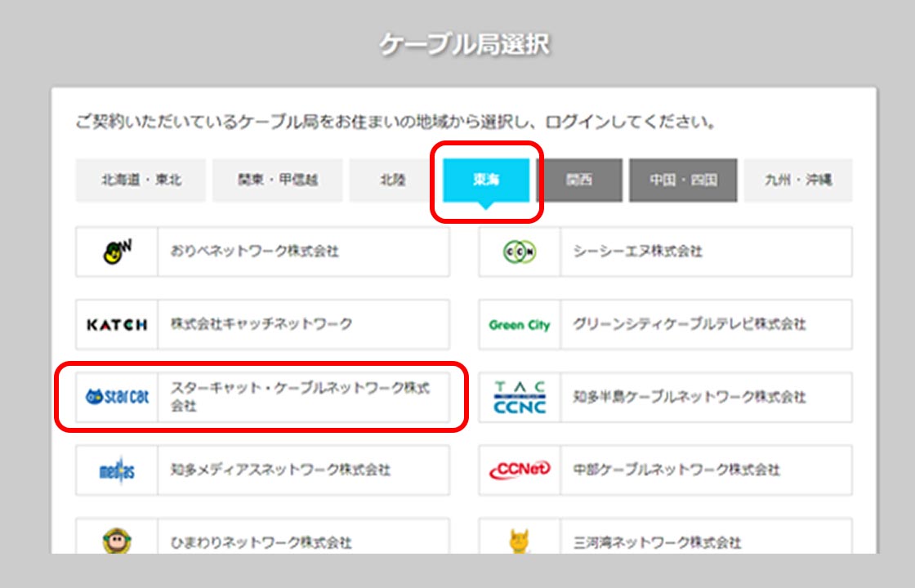Click the ご契約いただいている instruction text
The width and height of the screenshot is (915, 588).
coord(395,122)
